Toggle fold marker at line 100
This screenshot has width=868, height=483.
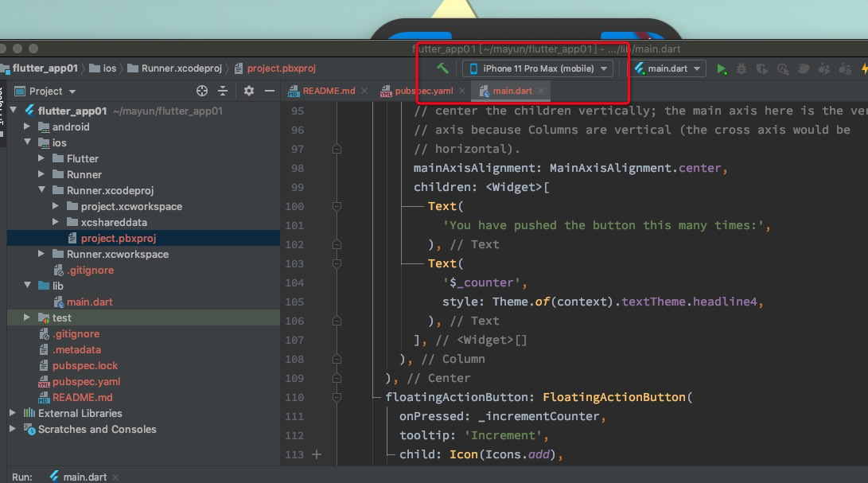(x=337, y=206)
